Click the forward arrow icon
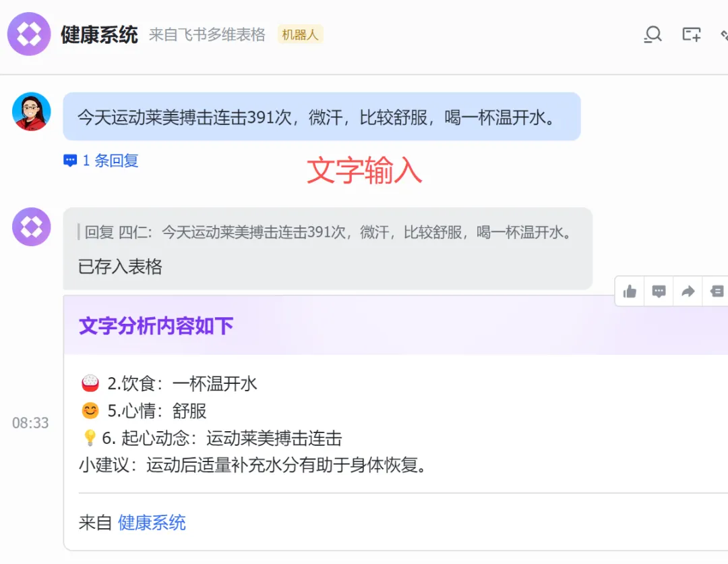Image resolution: width=728 pixels, height=564 pixels. [x=688, y=291]
